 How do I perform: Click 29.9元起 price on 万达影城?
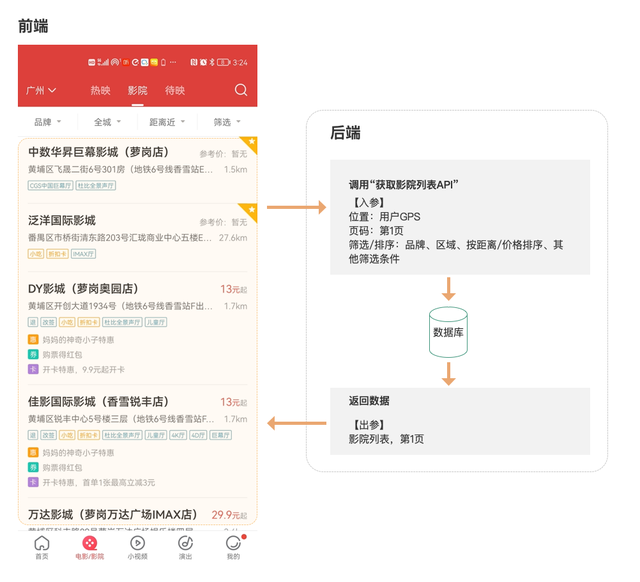(229, 515)
